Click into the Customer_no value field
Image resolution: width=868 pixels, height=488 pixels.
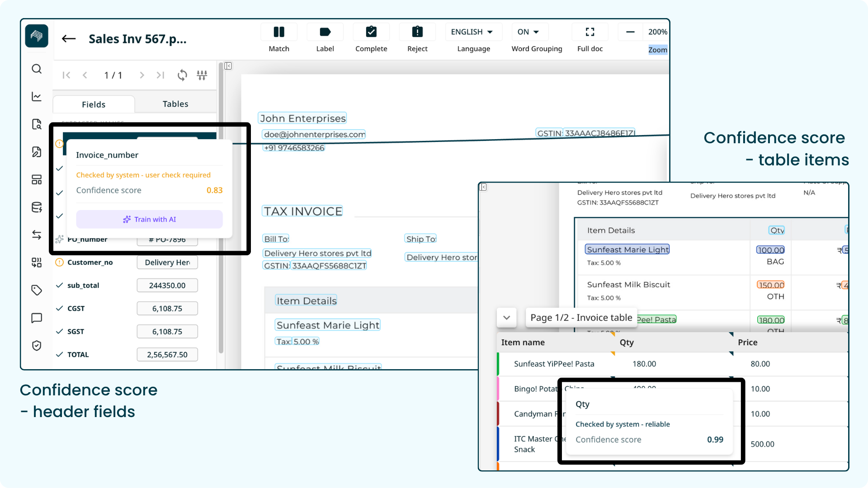pos(167,263)
